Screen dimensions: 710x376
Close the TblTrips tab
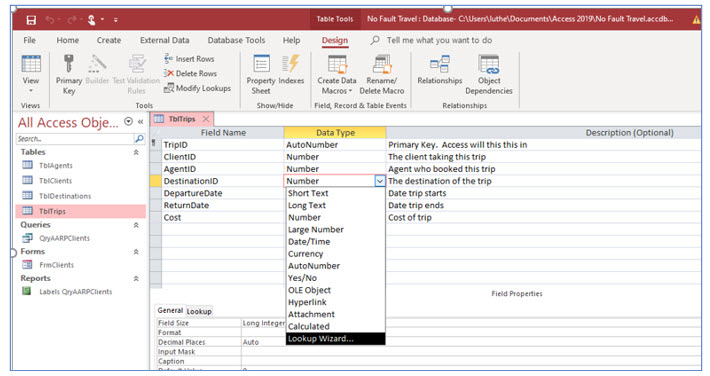[206, 119]
